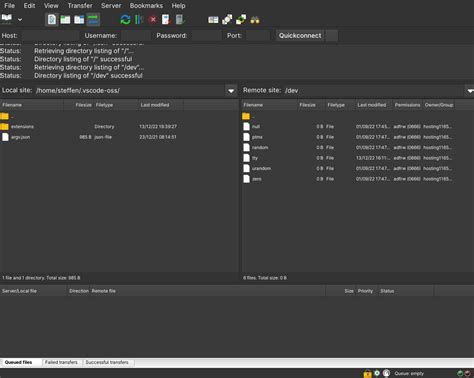
Task: Edit the Remote site /dev path field
Action: (x=374, y=91)
